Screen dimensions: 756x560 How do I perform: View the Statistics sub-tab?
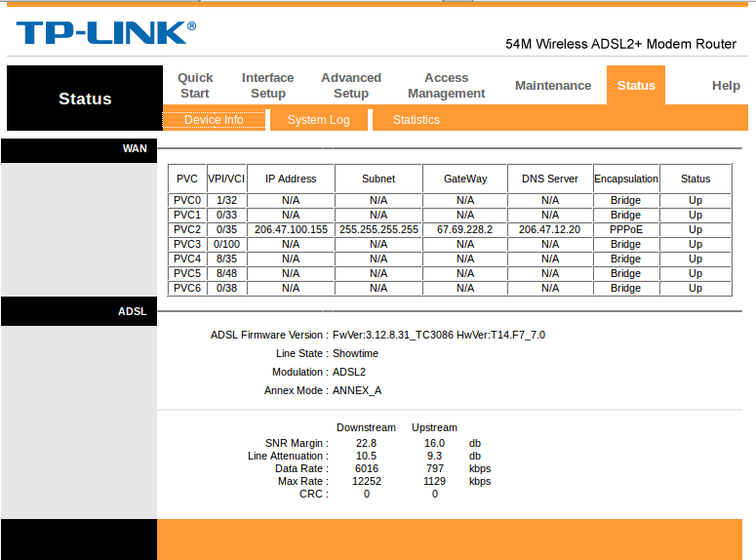point(417,120)
